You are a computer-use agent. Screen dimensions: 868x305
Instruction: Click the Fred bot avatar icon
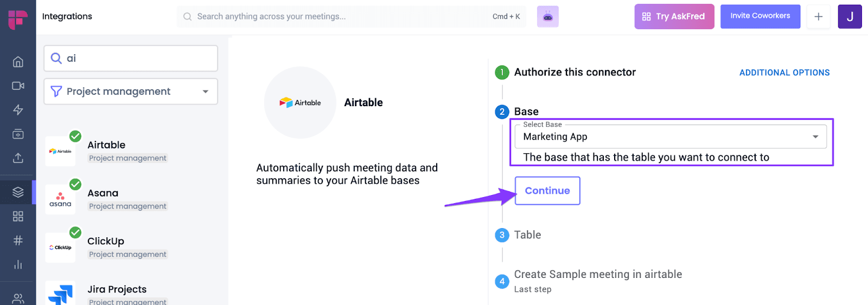click(x=548, y=17)
